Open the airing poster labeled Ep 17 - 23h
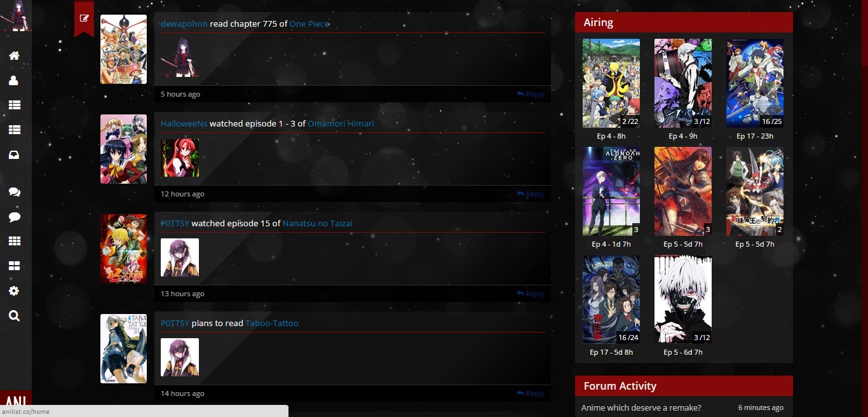The image size is (868, 417). point(755,83)
